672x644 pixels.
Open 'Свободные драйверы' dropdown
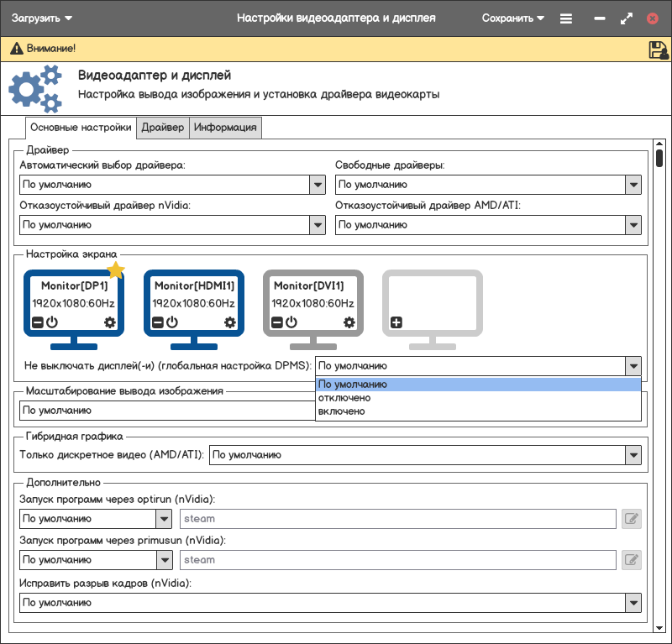633,185
